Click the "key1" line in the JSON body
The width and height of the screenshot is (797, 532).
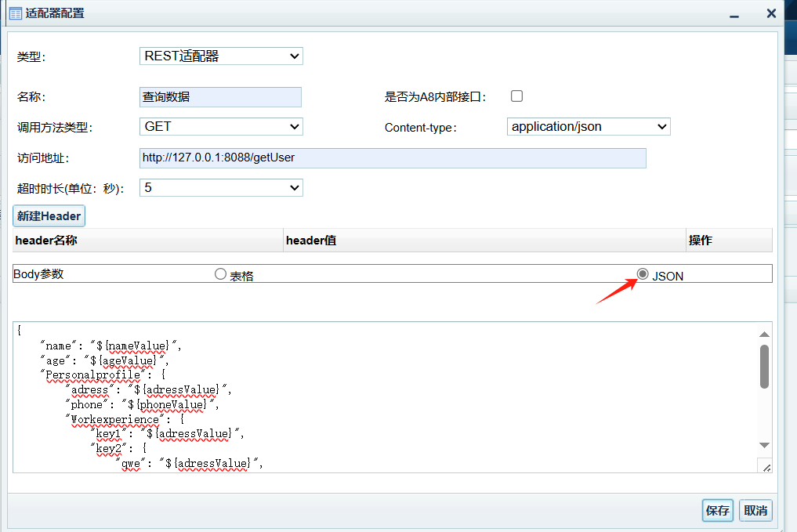[x=168, y=433]
